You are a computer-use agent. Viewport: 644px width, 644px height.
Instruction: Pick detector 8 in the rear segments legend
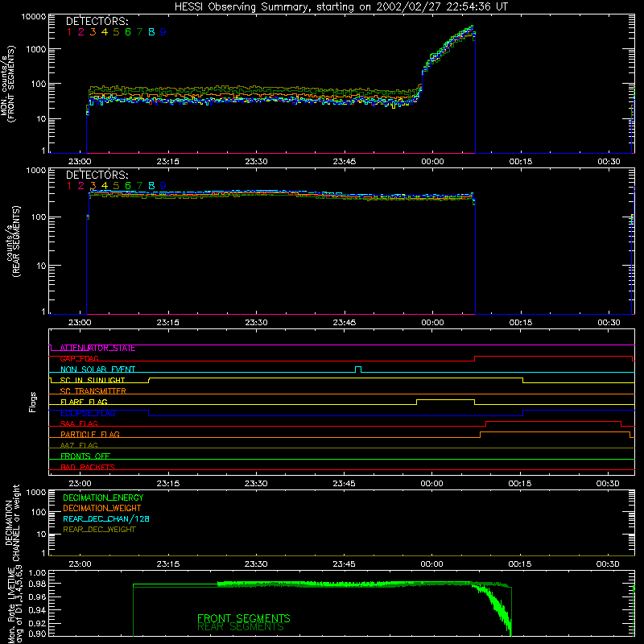[151, 186]
